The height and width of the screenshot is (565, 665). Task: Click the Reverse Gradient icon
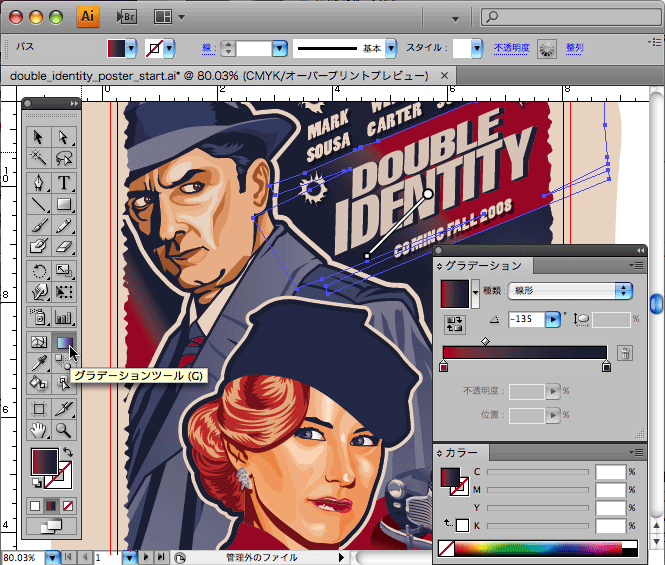coord(454,324)
